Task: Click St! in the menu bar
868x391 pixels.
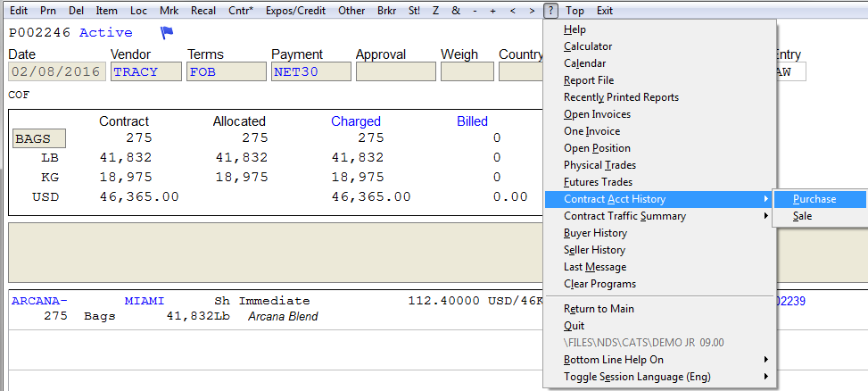Action: [x=414, y=11]
